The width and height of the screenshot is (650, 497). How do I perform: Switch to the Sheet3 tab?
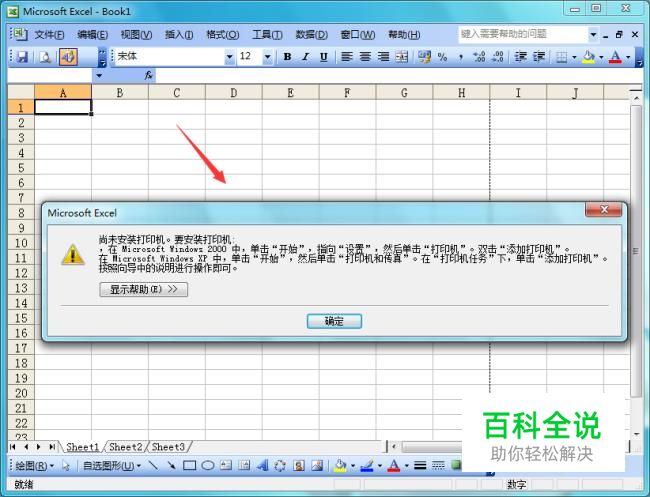tap(168, 447)
